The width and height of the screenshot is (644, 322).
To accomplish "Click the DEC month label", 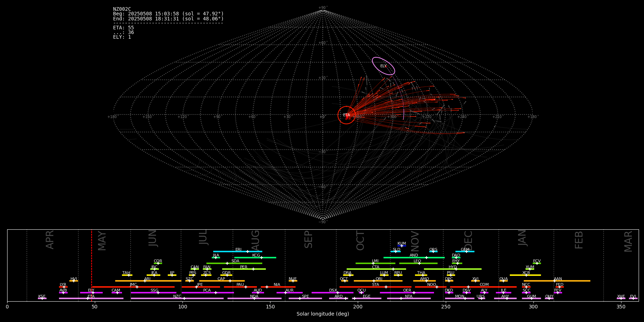I will click(x=468, y=240).
